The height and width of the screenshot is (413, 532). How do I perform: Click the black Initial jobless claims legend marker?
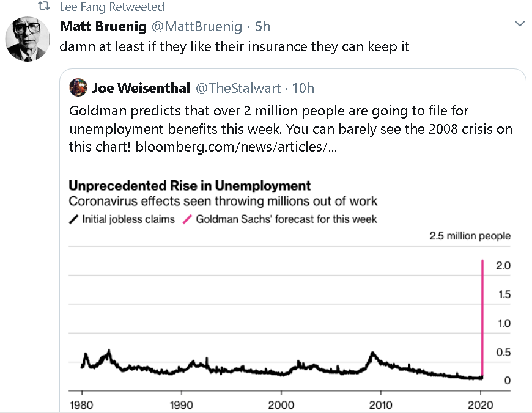click(x=73, y=219)
